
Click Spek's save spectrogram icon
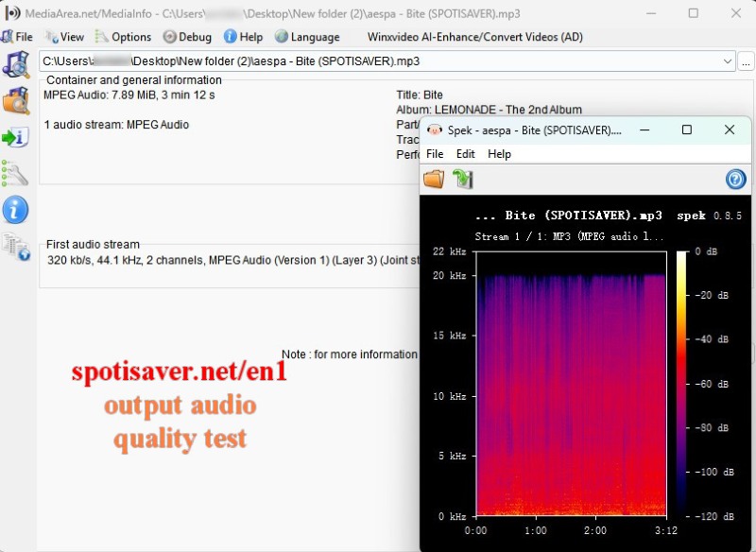463,179
